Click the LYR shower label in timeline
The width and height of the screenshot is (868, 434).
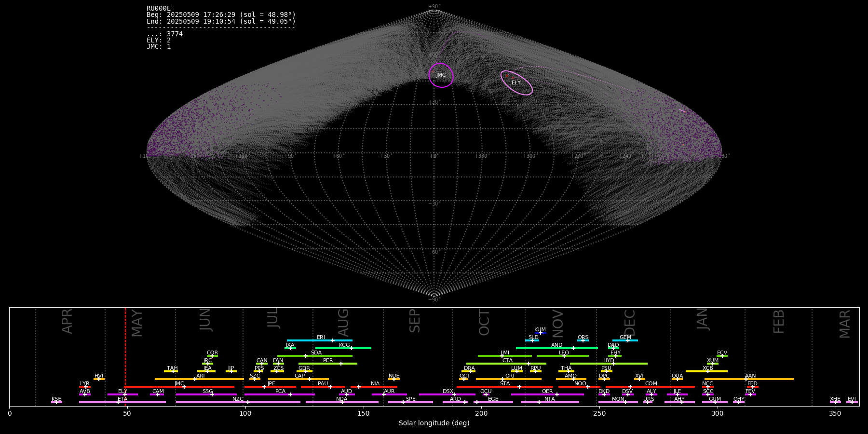(85, 383)
